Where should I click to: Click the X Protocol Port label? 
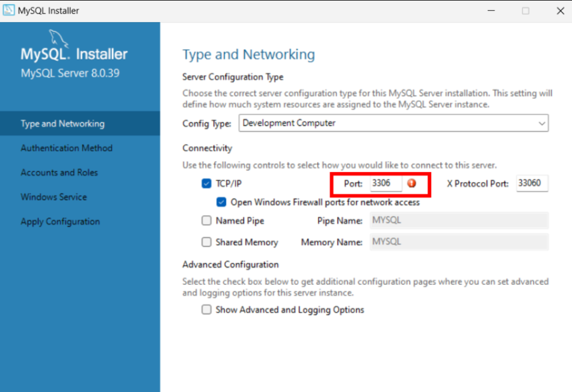point(478,183)
